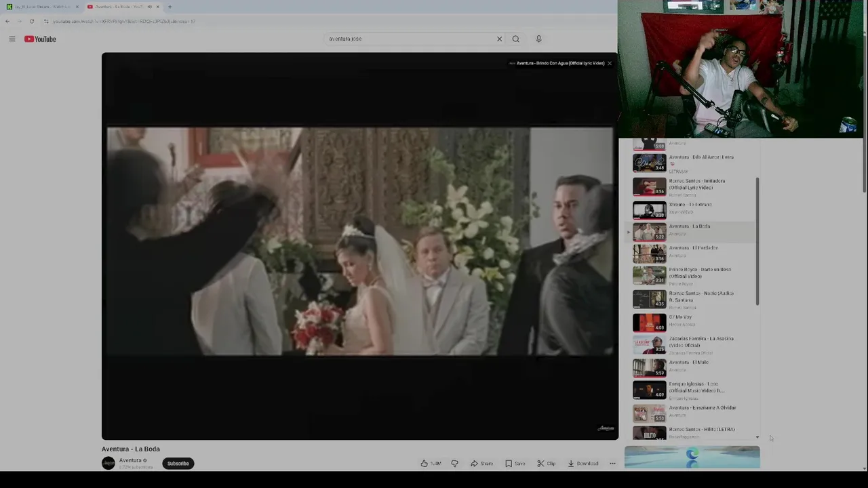Go to YouTube home via the logo
868x488 pixels.
coord(40,39)
